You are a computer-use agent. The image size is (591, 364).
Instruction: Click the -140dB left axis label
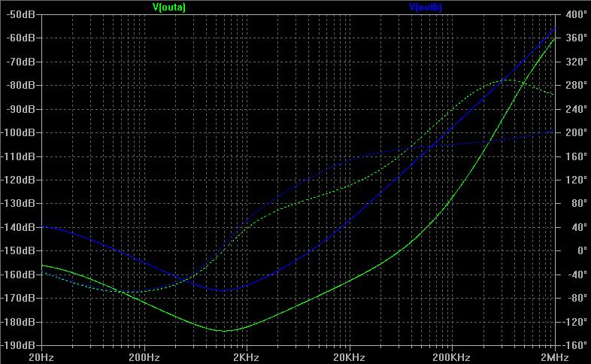[x=18, y=227]
